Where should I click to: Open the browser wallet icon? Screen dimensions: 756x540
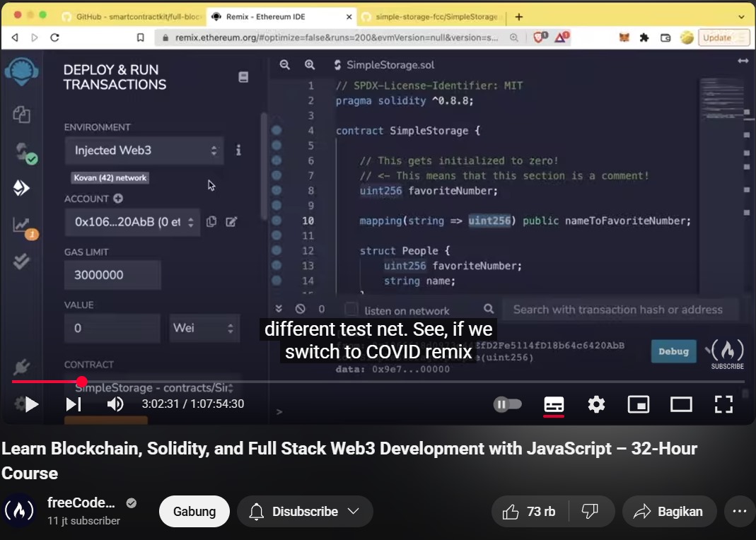(x=665, y=37)
